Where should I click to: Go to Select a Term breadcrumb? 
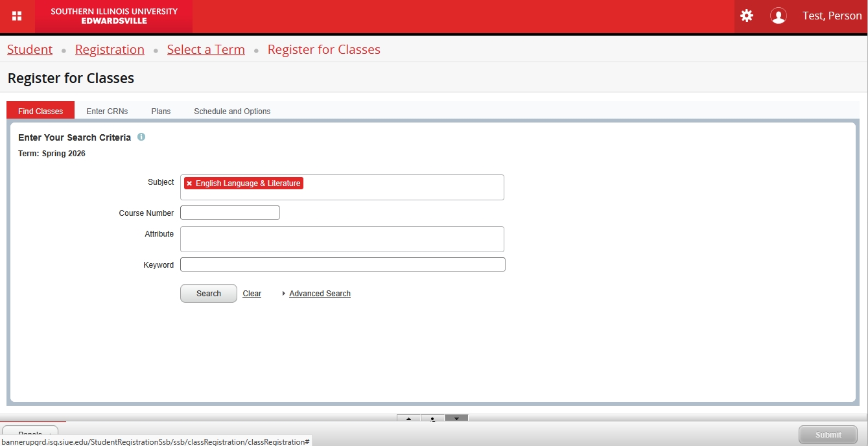point(205,50)
